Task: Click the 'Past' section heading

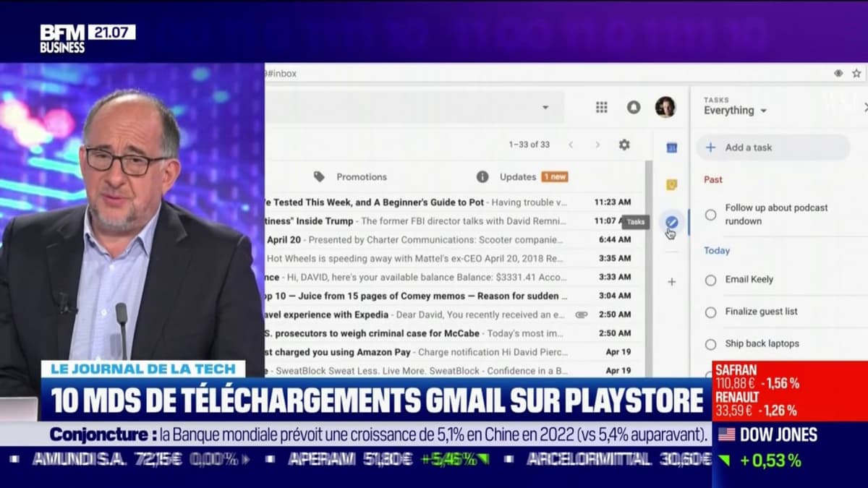Action: pyautogui.click(x=713, y=180)
